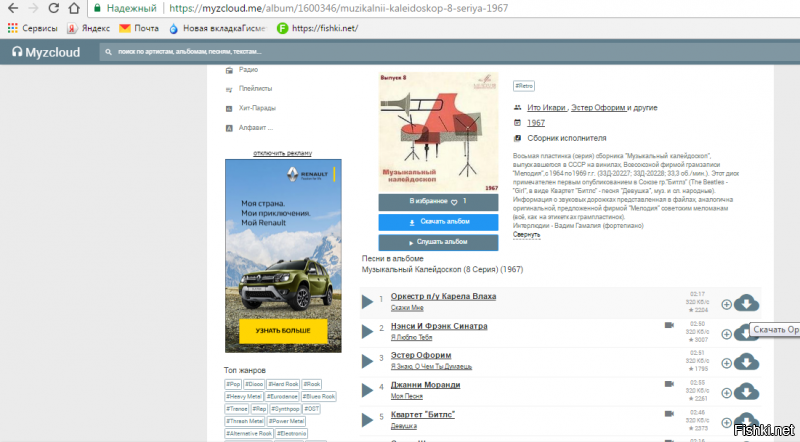Click the search magnifier icon
The height and width of the screenshot is (442, 800).
[108, 52]
